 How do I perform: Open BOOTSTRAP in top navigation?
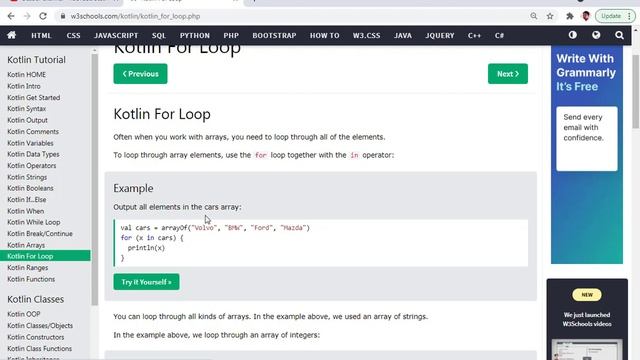pyautogui.click(x=274, y=36)
